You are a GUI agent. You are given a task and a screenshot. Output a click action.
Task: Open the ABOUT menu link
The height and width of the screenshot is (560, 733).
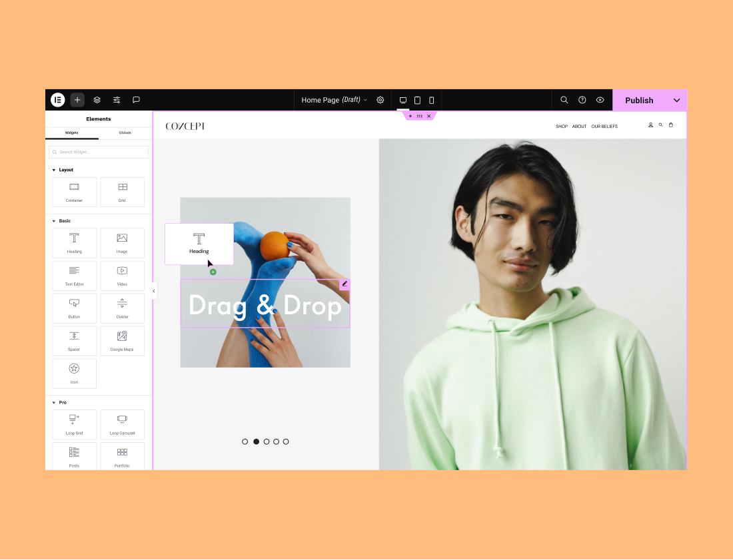click(579, 127)
